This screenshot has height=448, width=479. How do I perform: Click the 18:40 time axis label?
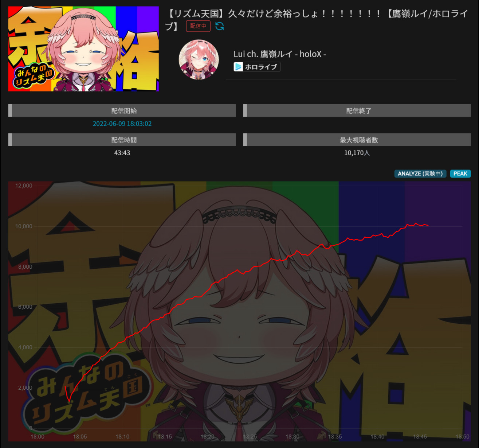pos(377,436)
